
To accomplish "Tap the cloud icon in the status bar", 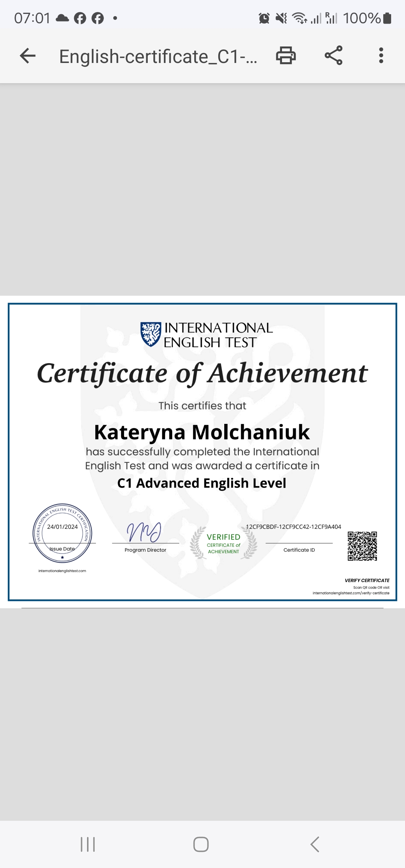I will pyautogui.click(x=62, y=18).
